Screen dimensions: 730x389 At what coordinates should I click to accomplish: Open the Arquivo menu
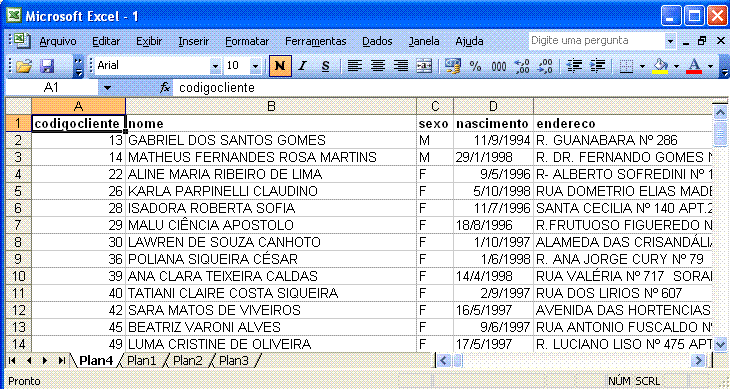point(58,41)
